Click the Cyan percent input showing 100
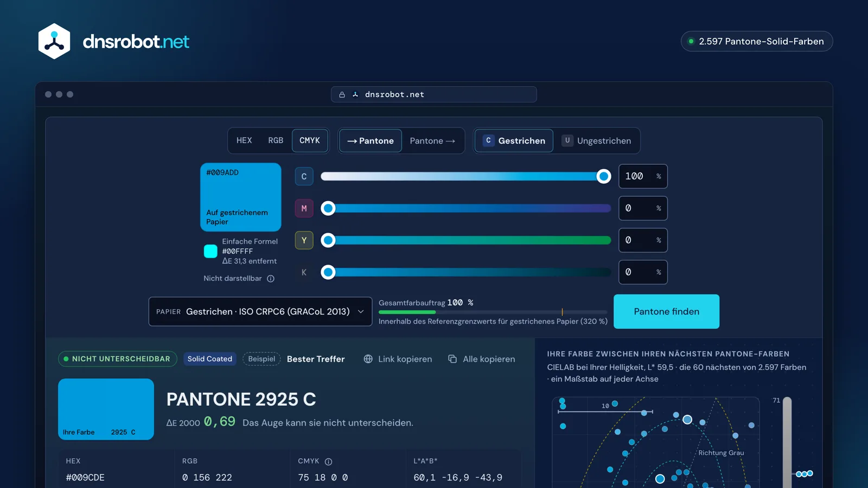Image resolution: width=868 pixels, height=488 pixels. [643, 176]
